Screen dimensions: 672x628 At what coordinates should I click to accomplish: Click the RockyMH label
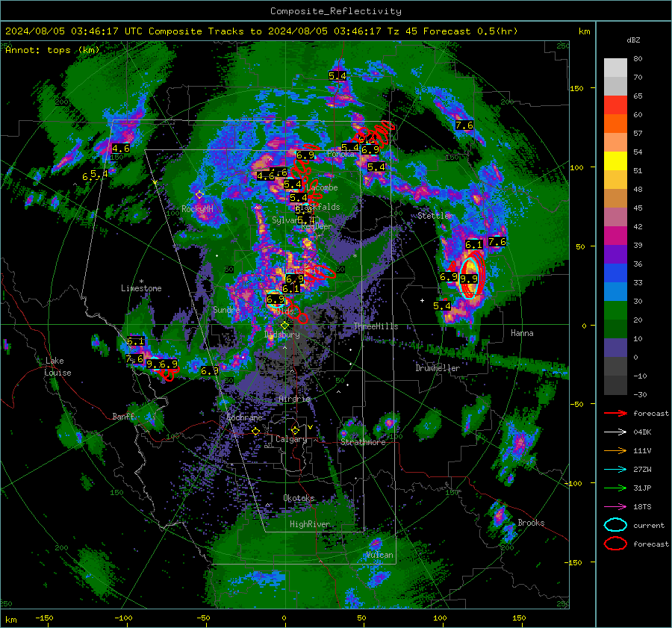(x=197, y=209)
